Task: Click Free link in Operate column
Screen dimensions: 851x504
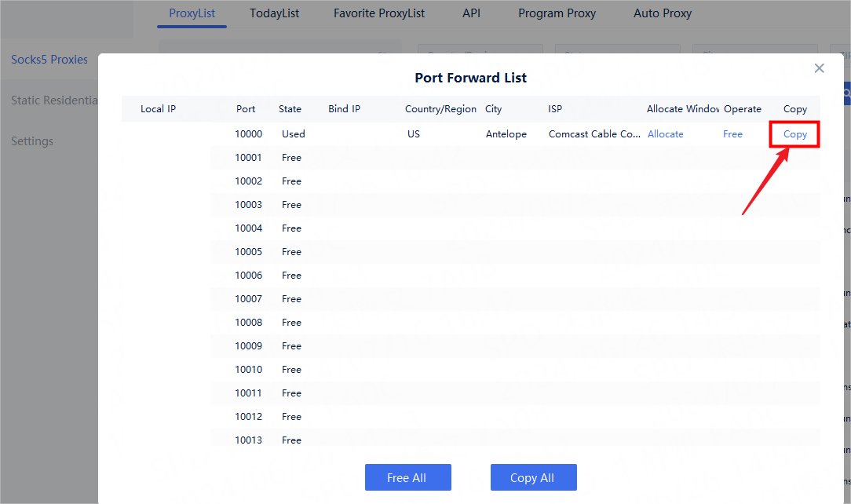Action: click(732, 134)
